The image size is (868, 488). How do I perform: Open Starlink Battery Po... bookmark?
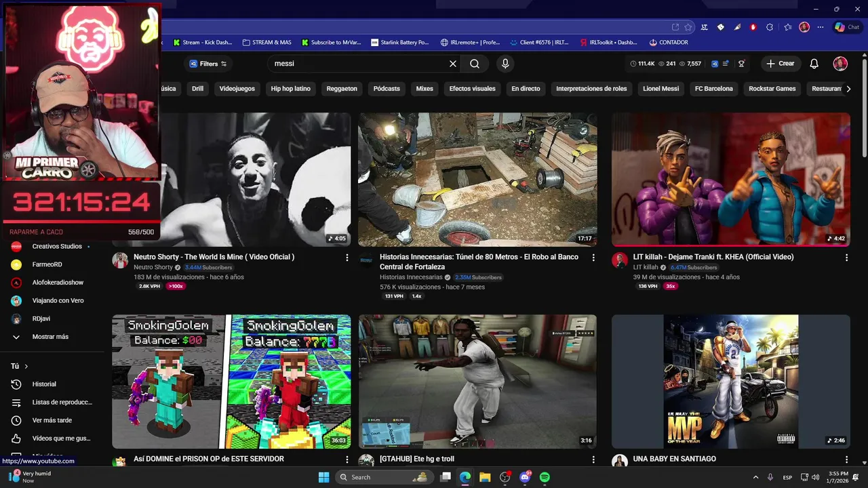tap(400, 42)
